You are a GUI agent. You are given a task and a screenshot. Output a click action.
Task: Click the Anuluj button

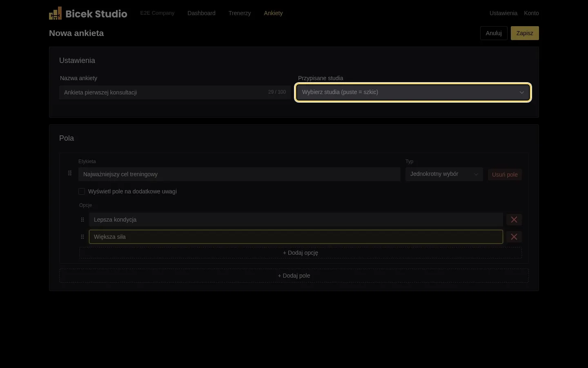tap(494, 33)
